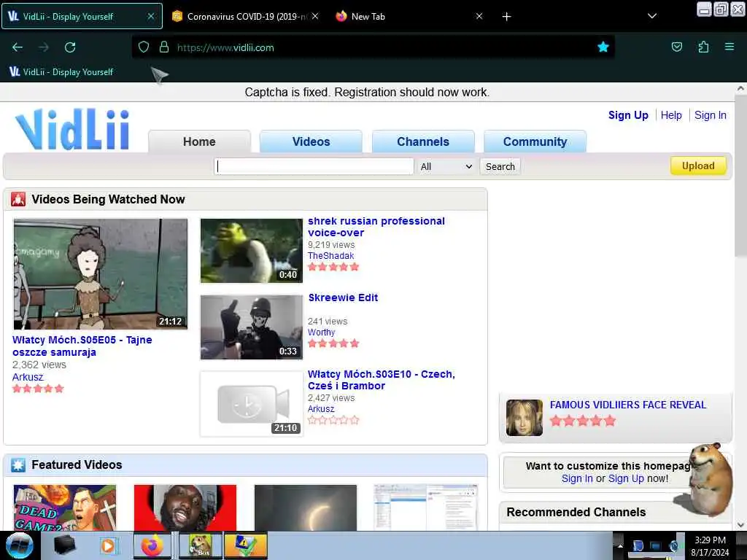Click the empty stars under S03E10
The height and width of the screenshot is (560, 747).
click(x=333, y=420)
